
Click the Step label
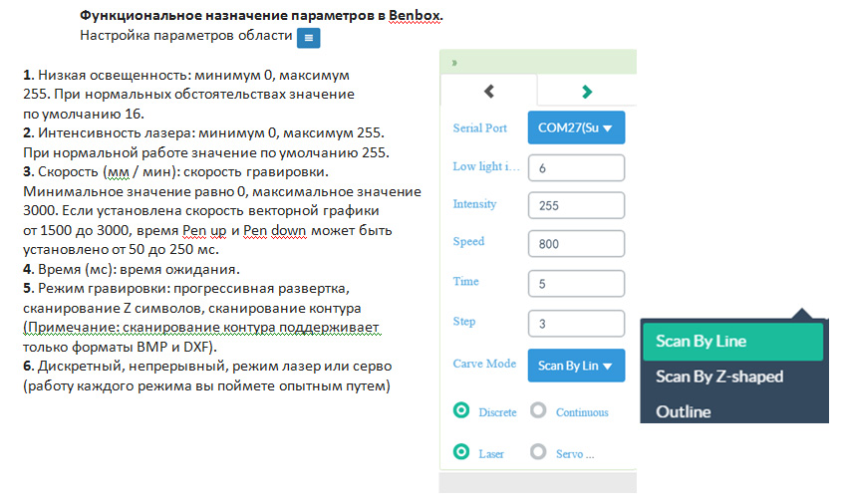464,322
